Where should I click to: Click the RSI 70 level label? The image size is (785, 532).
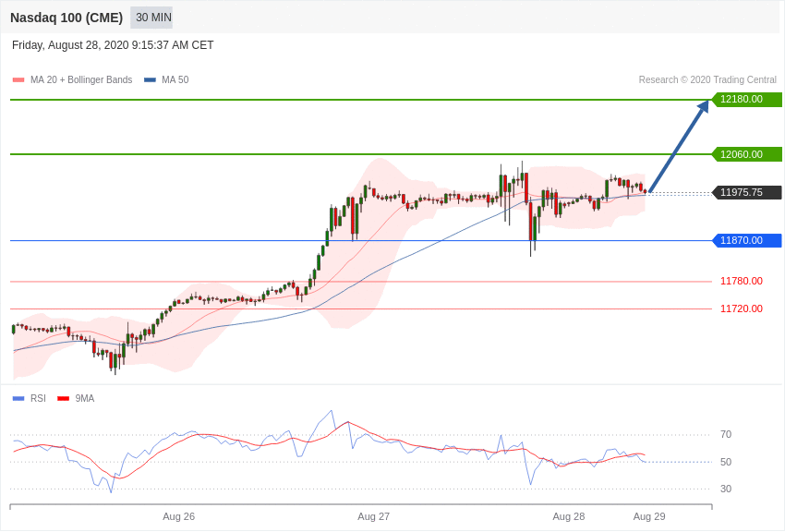click(725, 434)
